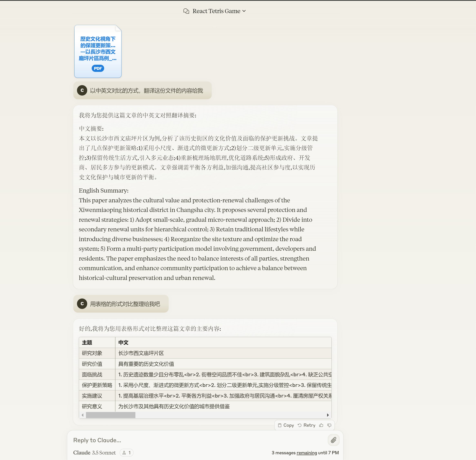Retry the last Claude response
Viewport: 476px width, 460px height.
click(x=307, y=425)
